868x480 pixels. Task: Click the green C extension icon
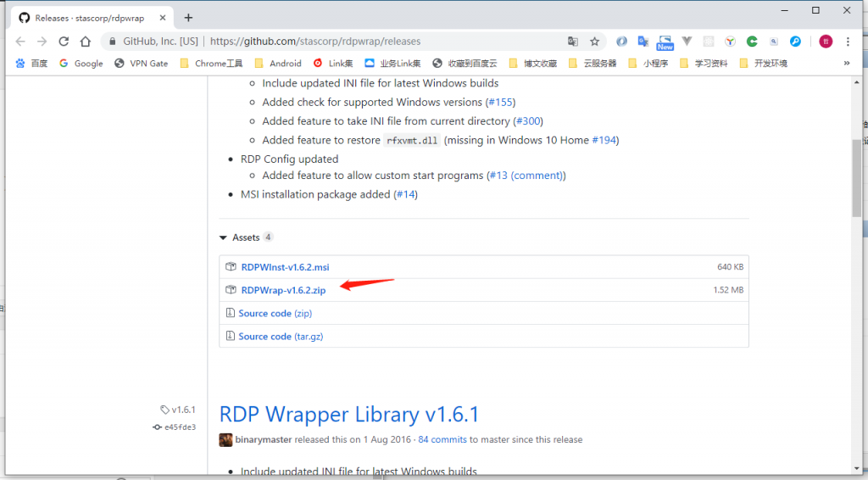pos(752,42)
